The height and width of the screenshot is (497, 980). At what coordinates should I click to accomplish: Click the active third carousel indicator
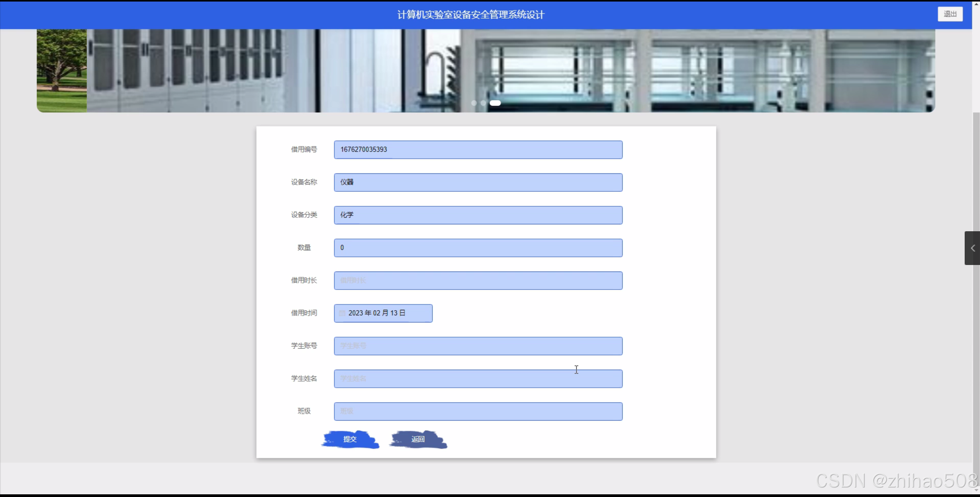(495, 103)
